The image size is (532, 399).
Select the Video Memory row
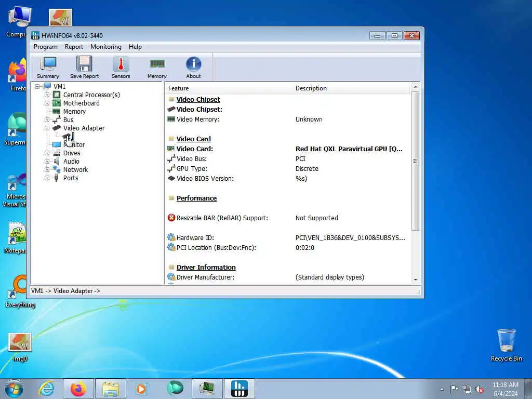coord(288,119)
